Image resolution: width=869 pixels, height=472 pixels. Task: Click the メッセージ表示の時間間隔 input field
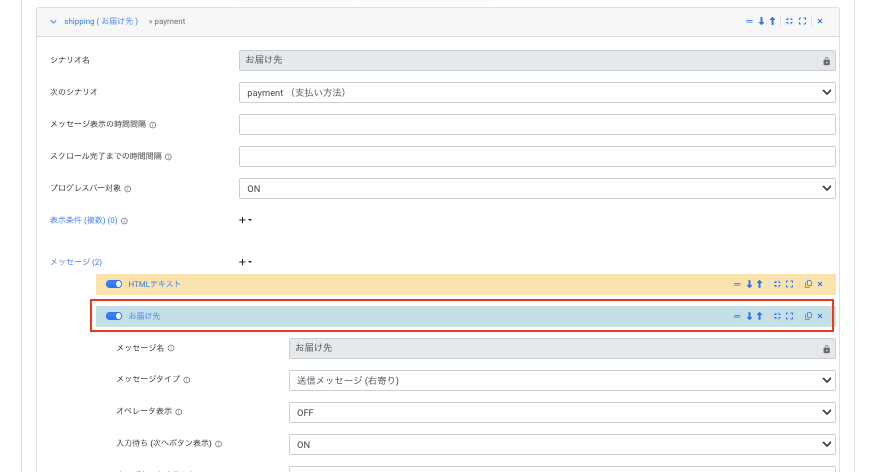pos(537,124)
